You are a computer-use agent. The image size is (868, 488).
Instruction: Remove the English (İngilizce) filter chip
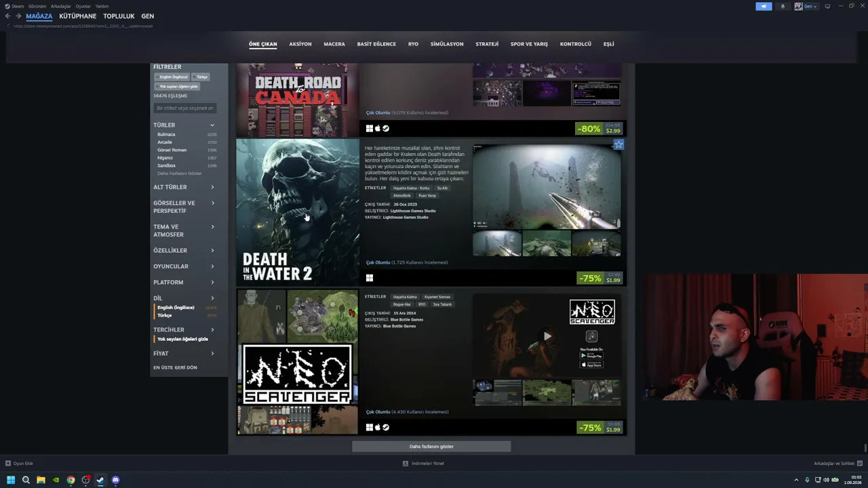pyautogui.click(x=172, y=77)
